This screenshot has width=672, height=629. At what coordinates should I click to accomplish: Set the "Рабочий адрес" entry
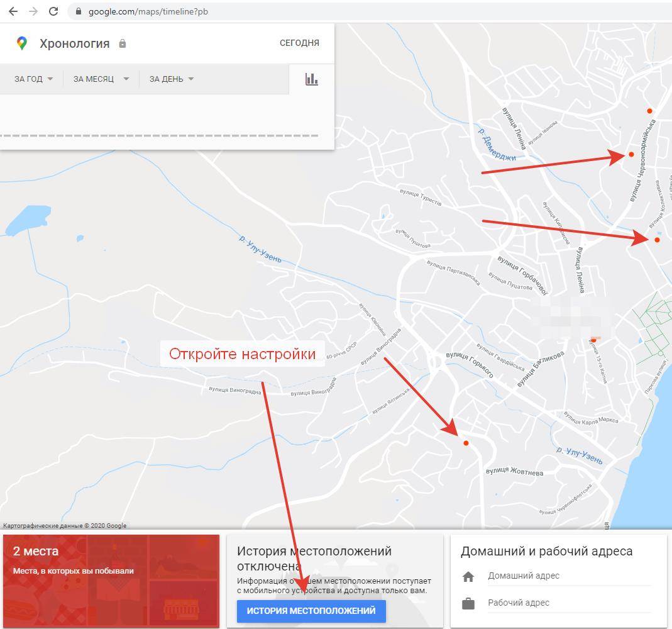pos(518,603)
